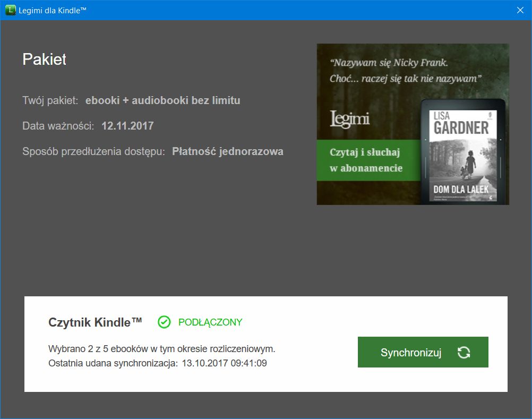Click 'Płatność jednorazowa' text
Viewport: 532px width, 419px height.
[x=228, y=151]
